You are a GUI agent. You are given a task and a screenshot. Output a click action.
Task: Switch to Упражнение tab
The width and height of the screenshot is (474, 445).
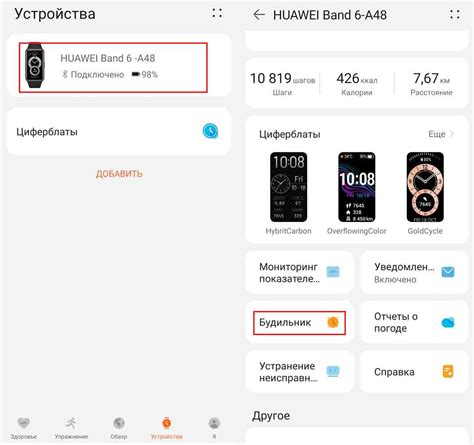click(71, 428)
